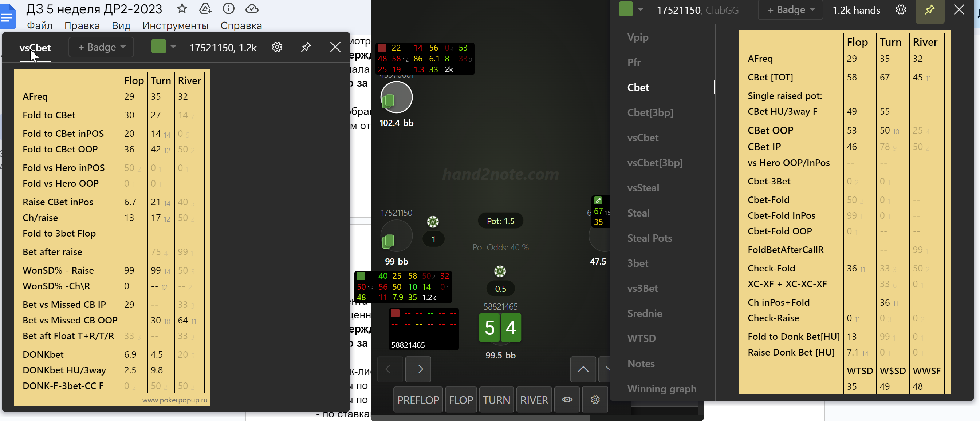Open green color dropdown in vsCbet popup

tap(164, 47)
